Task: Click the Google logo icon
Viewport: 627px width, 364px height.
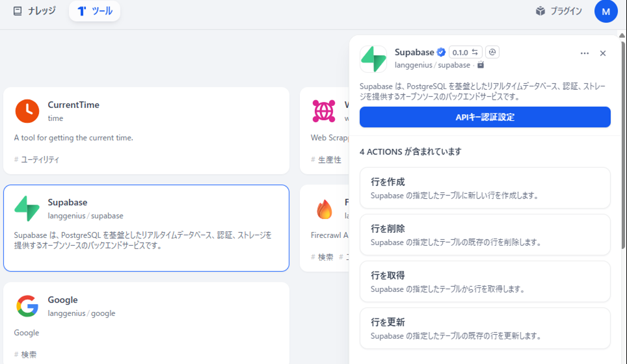Action: pyautogui.click(x=27, y=306)
